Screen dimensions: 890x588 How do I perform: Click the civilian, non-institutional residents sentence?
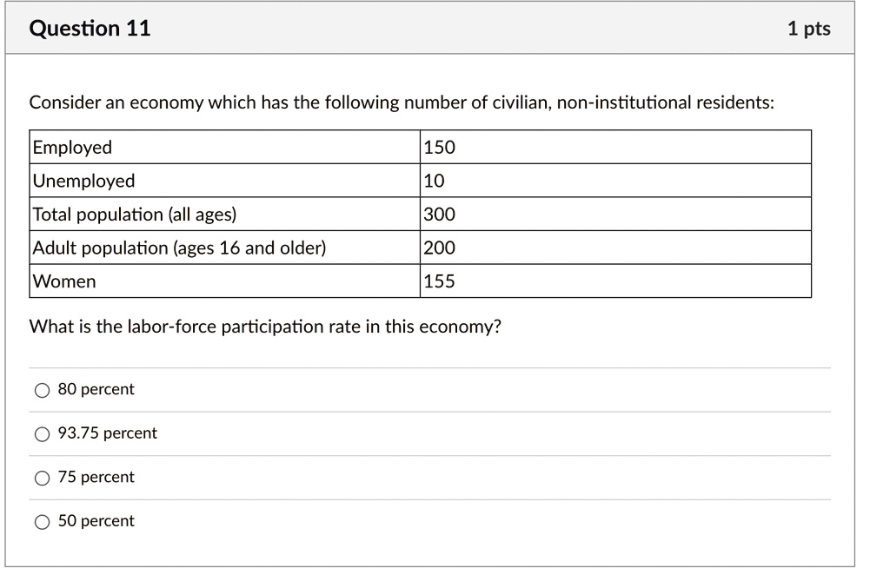[x=402, y=102]
